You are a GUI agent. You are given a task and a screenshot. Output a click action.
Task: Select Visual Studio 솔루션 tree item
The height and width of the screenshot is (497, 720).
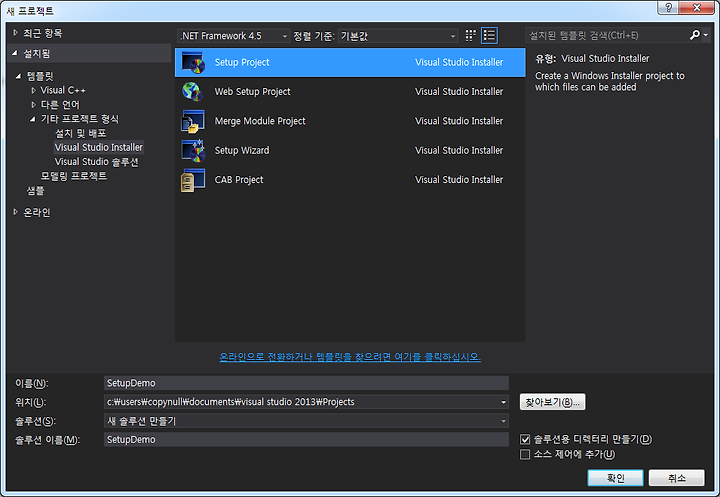[96, 162]
